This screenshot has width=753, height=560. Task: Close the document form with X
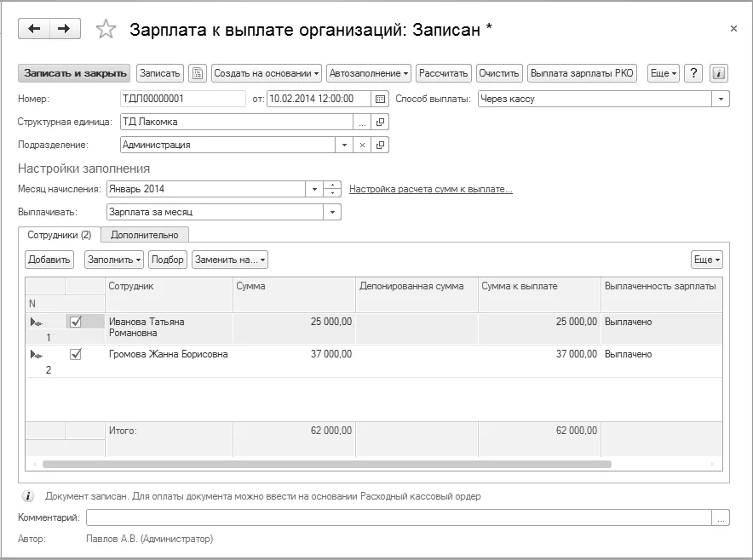pyautogui.click(x=733, y=29)
